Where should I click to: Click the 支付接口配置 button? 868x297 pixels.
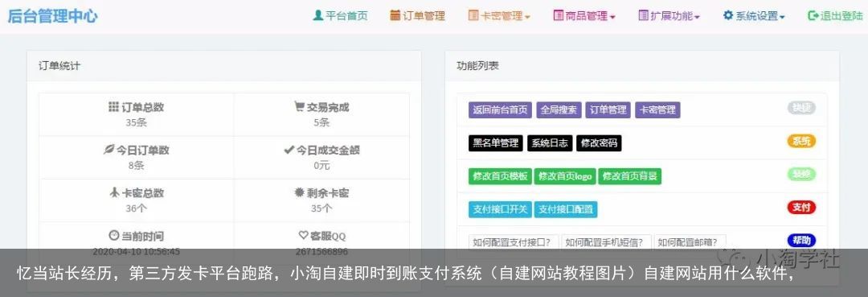[x=566, y=209]
